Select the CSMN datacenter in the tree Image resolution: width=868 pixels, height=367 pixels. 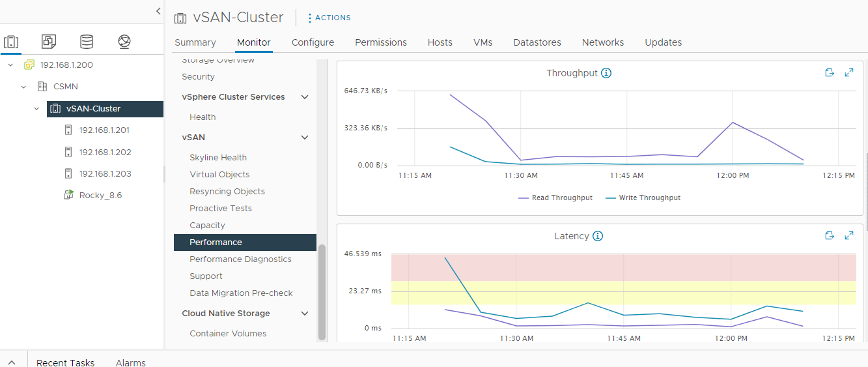(x=66, y=87)
